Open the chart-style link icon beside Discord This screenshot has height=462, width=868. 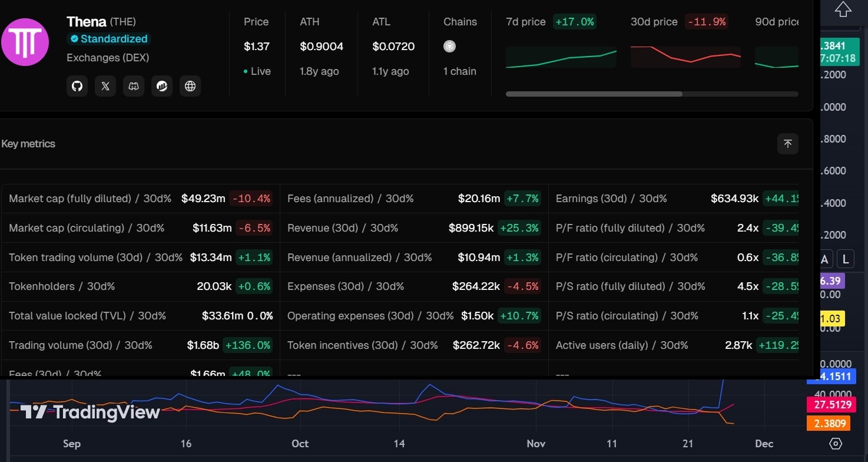click(162, 86)
